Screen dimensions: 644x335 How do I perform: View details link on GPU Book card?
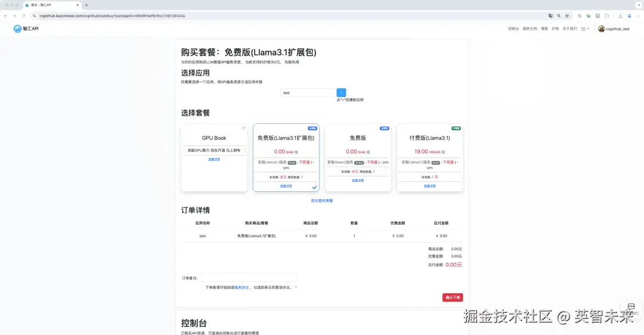coord(214,159)
